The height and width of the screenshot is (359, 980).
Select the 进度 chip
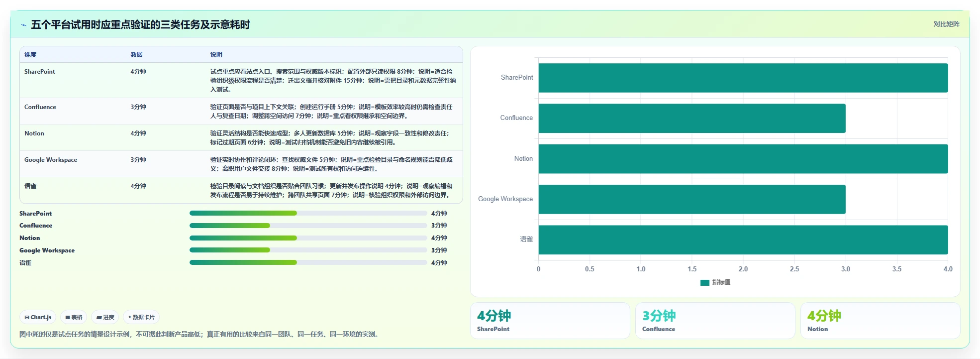[105, 317]
